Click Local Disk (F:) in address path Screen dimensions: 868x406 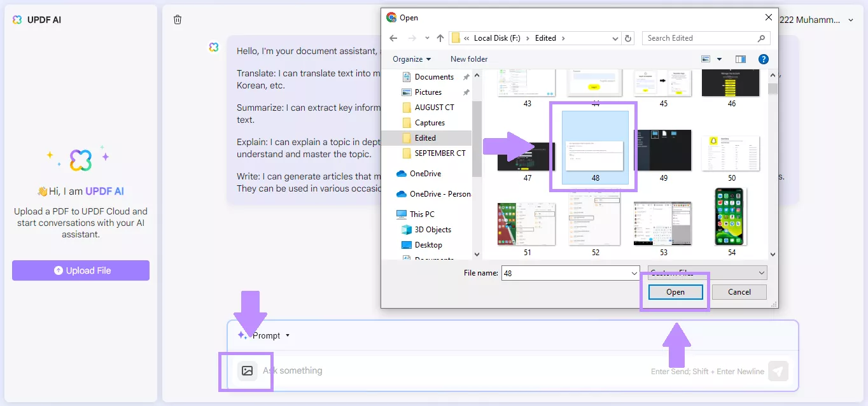tap(497, 38)
